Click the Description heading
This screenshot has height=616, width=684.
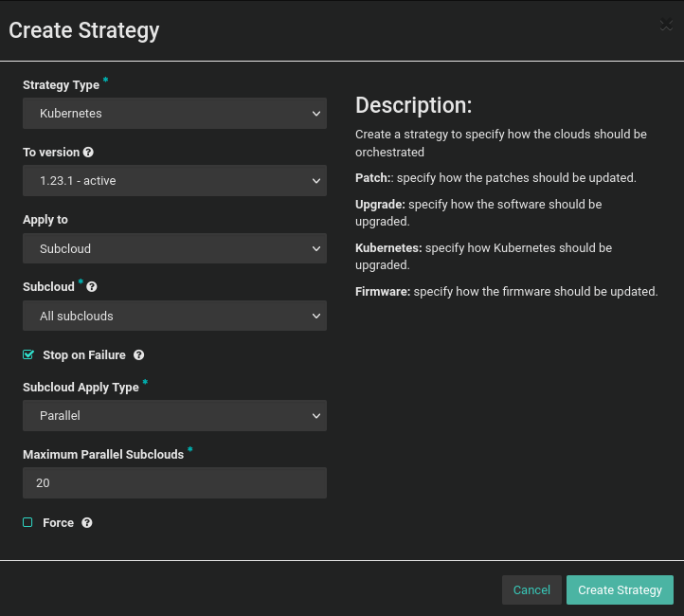(x=413, y=105)
